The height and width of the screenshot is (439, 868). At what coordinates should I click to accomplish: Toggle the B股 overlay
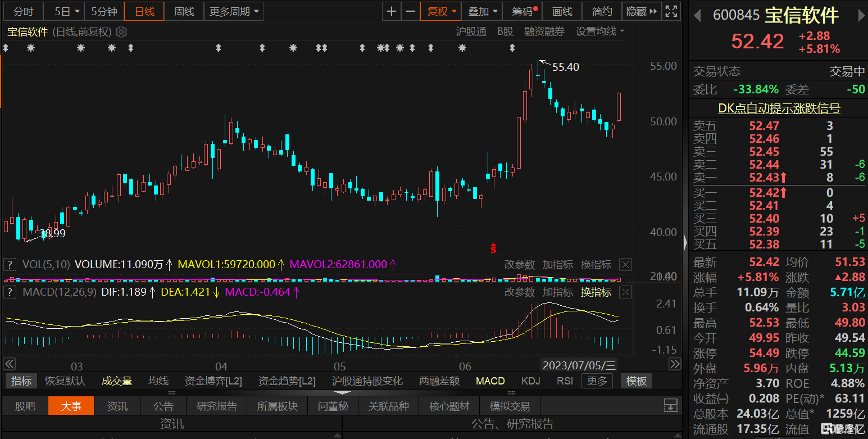[x=505, y=32]
